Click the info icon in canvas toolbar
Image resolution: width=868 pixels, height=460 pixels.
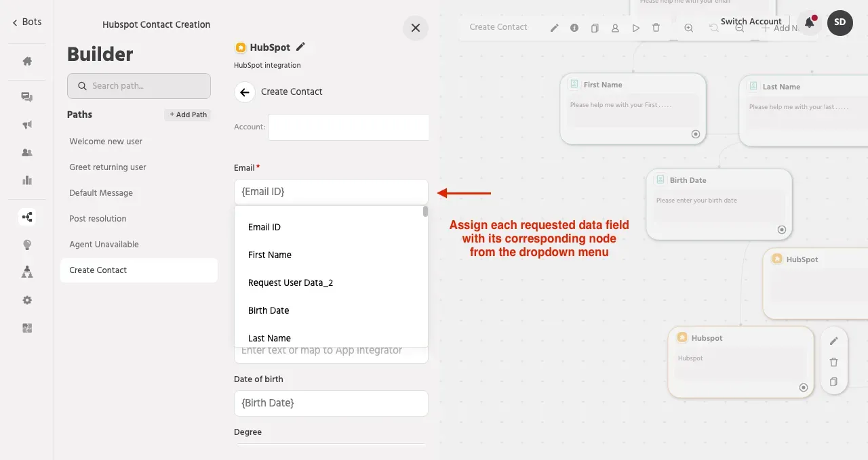click(574, 28)
